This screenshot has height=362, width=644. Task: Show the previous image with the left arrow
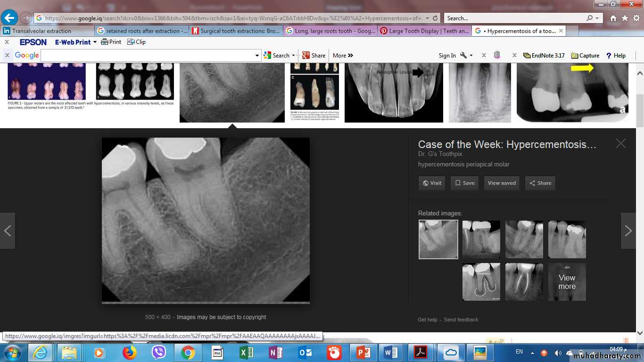point(8,230)
